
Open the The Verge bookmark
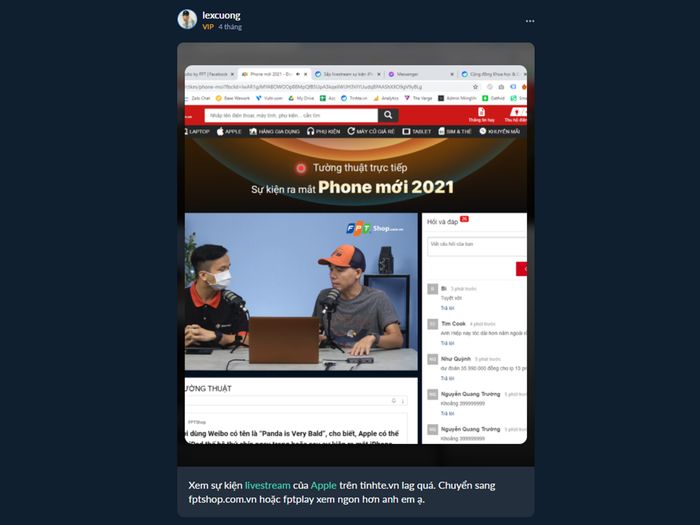point(418,98)
